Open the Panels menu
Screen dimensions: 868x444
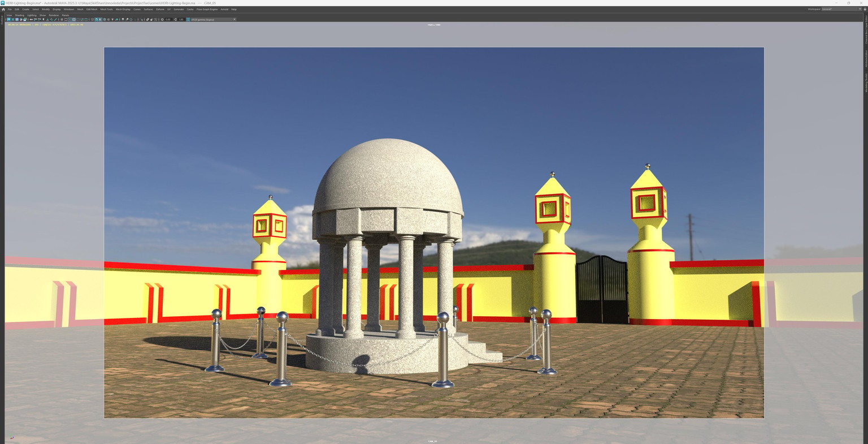coord(66,15)
